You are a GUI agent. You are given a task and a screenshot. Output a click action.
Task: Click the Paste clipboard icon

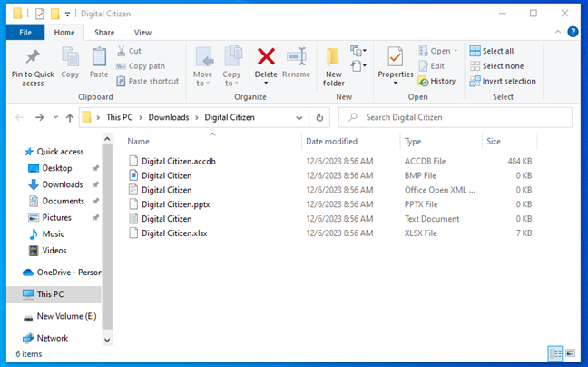pos(99,57)
